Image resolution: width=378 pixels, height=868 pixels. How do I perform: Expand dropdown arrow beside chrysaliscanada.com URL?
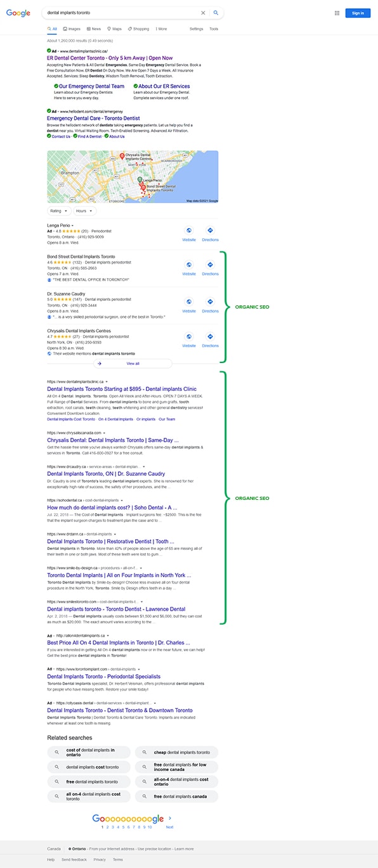(104, 433)
